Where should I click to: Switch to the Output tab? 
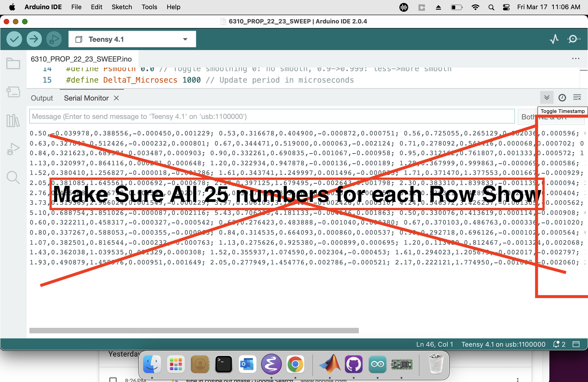(42, 98)
